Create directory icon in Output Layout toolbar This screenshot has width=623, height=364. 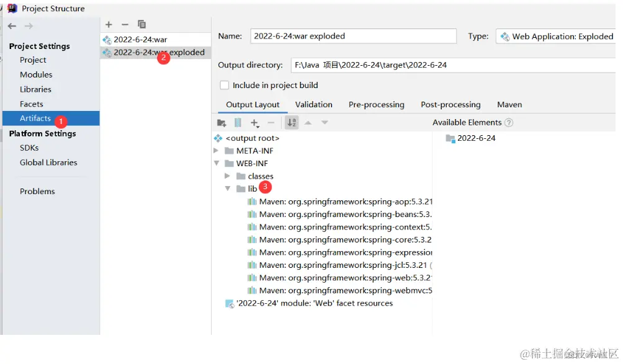click(x=222, y=123)
